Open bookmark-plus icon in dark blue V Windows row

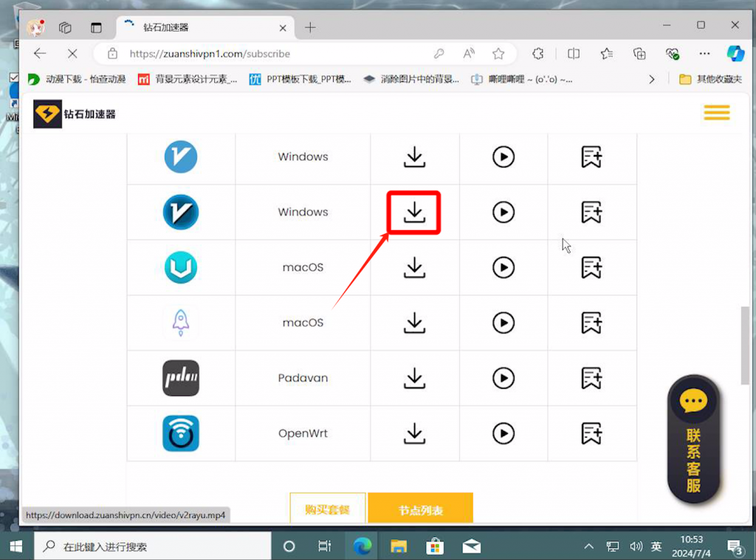point(591,212)
